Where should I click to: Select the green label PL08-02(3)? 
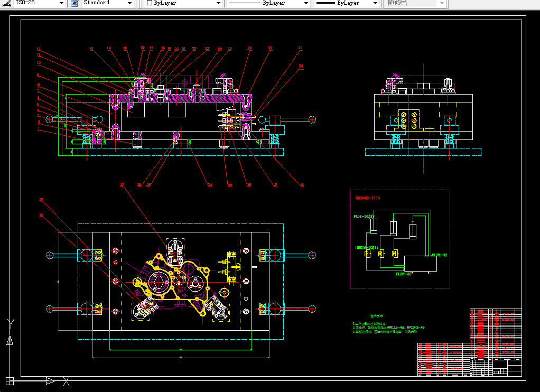pos(364,216)
